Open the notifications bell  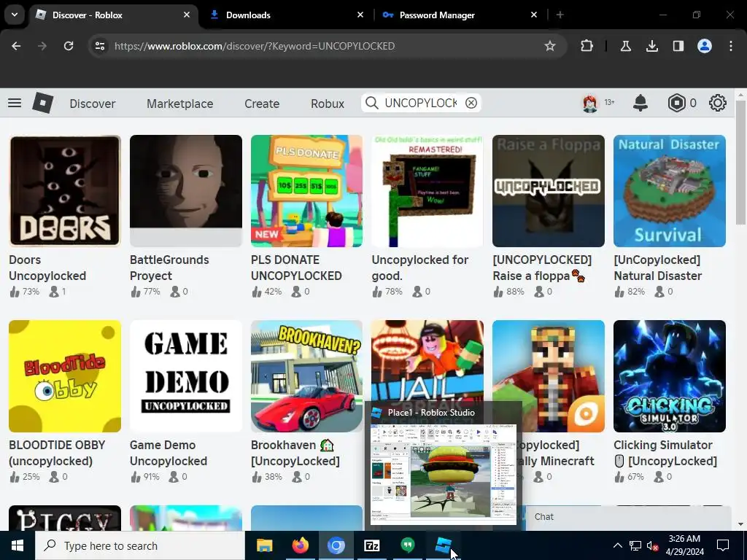click(640, 103)
